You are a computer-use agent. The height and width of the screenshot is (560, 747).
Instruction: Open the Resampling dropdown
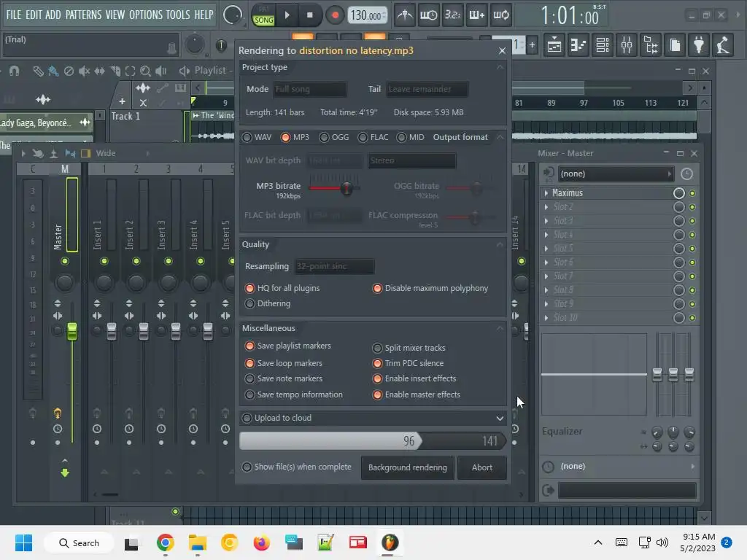(334, 266)
